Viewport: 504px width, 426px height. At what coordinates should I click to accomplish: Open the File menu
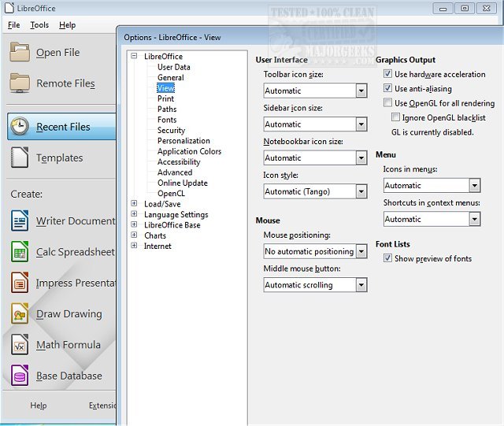pos(14,25)
